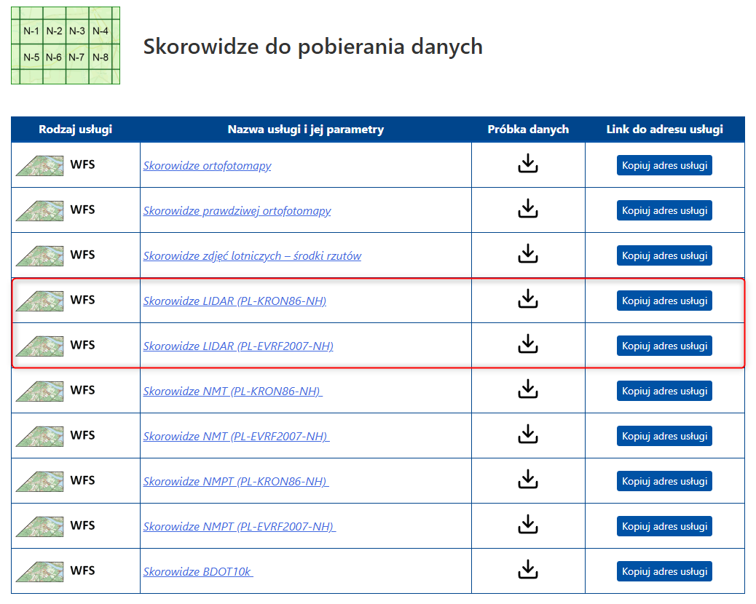Click WFS map icon in BDOT10k row

point(40,571)
